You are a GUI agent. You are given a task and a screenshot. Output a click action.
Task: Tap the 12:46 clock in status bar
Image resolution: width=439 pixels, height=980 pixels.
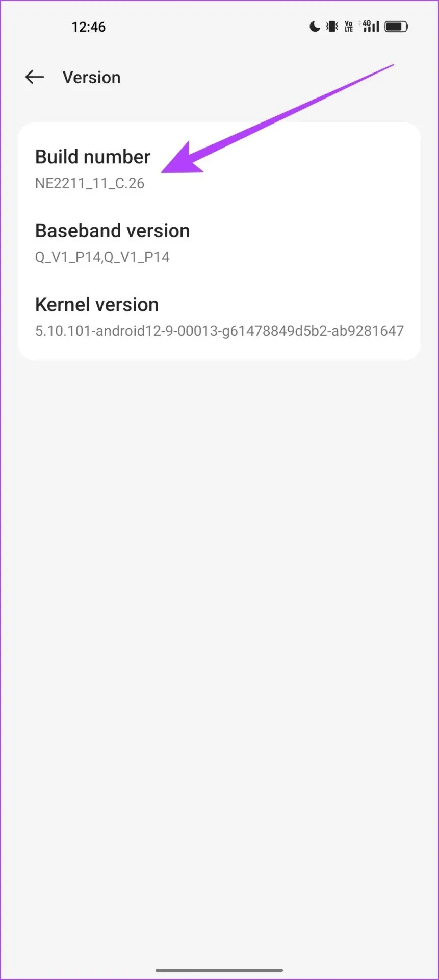click(89, 27)
